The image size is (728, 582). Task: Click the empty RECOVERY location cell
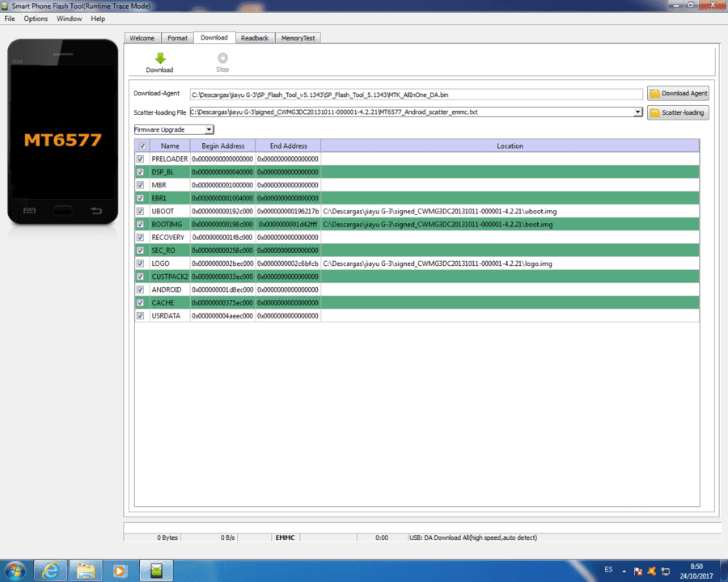(x=510, y=237)
